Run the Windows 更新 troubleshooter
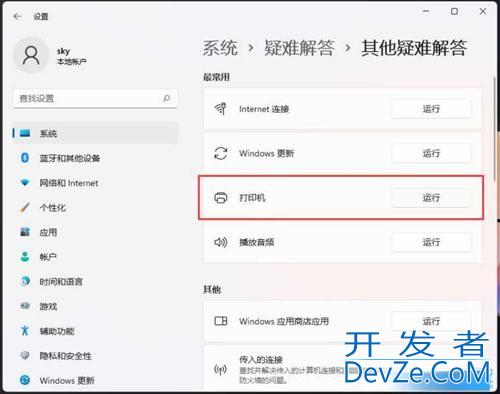This screenshot has width=500, height=394. [431, 153]
